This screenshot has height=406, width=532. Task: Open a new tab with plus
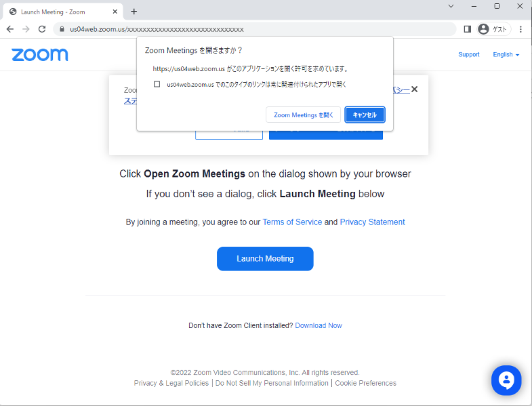(134, 12)
